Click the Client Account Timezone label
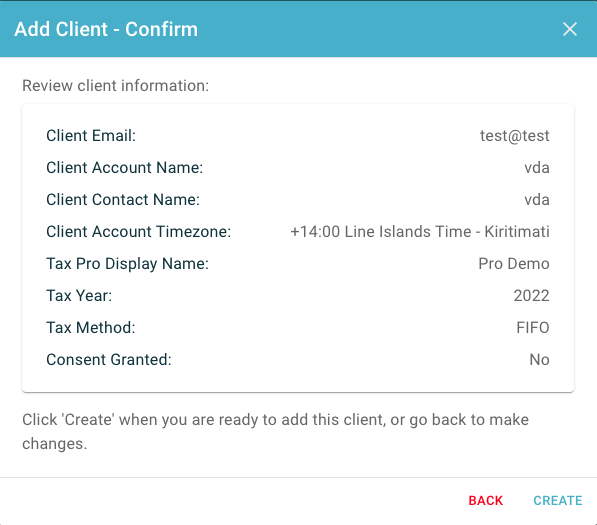The height and width of the screenshot is (525, 597). pos(139,231)
